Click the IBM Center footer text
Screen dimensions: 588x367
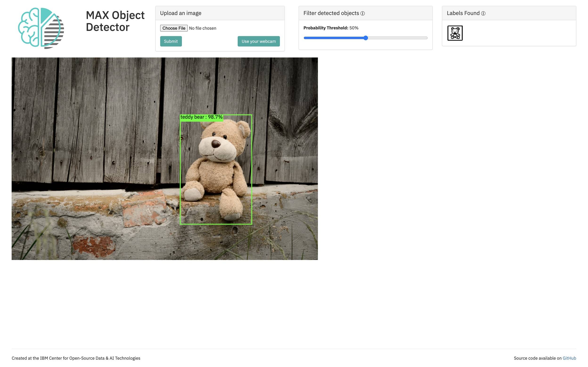76,358
